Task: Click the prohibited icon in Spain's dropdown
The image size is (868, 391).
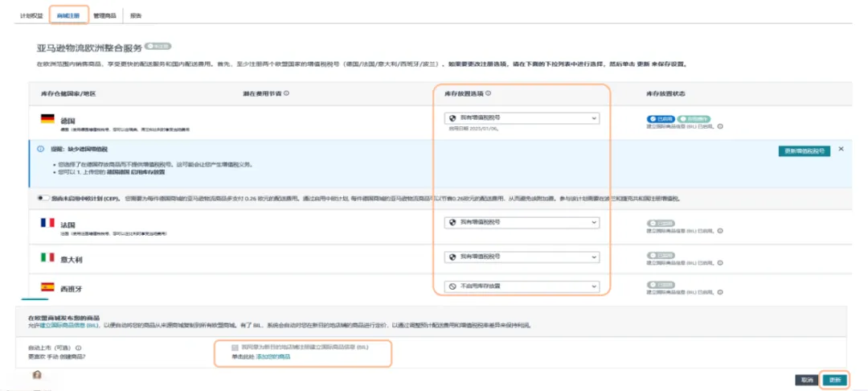Action: tap(452, 286)
